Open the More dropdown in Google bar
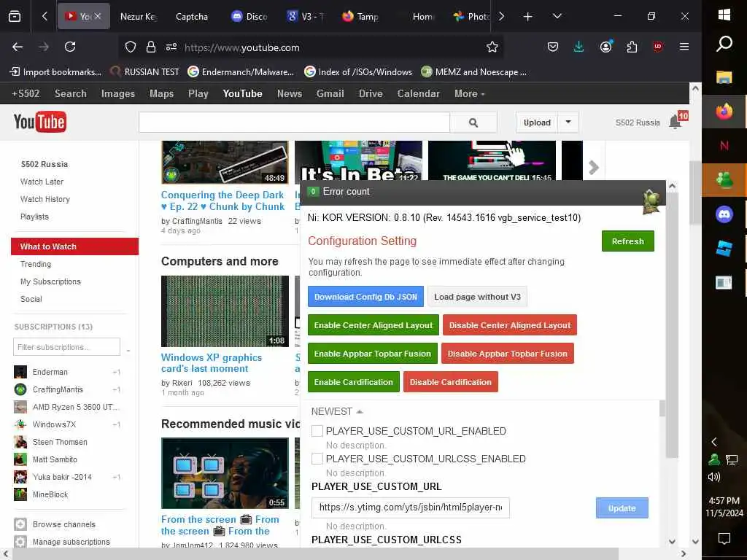Image resolution: width=747 pixels, height=560 pixels. coord(469,94)
